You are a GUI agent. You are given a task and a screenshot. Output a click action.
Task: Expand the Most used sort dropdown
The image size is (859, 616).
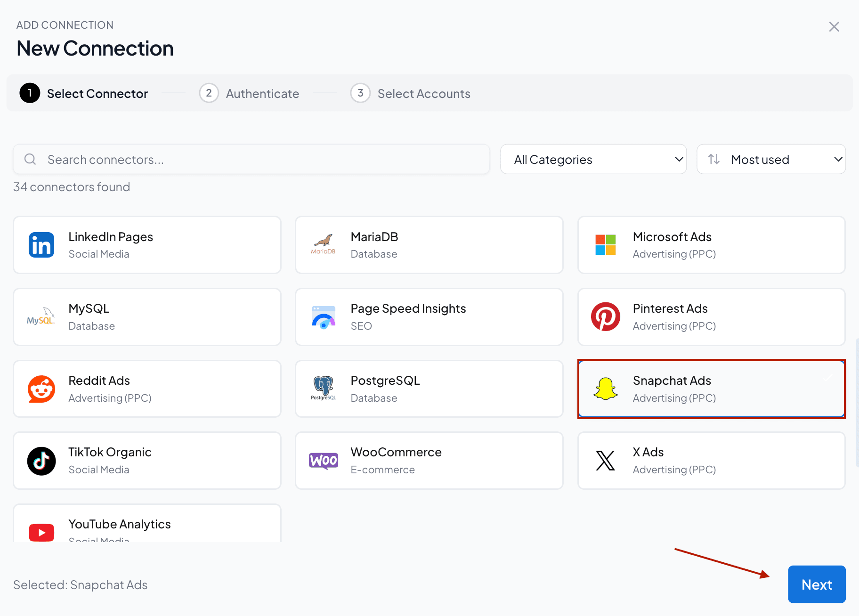[771, 159]
